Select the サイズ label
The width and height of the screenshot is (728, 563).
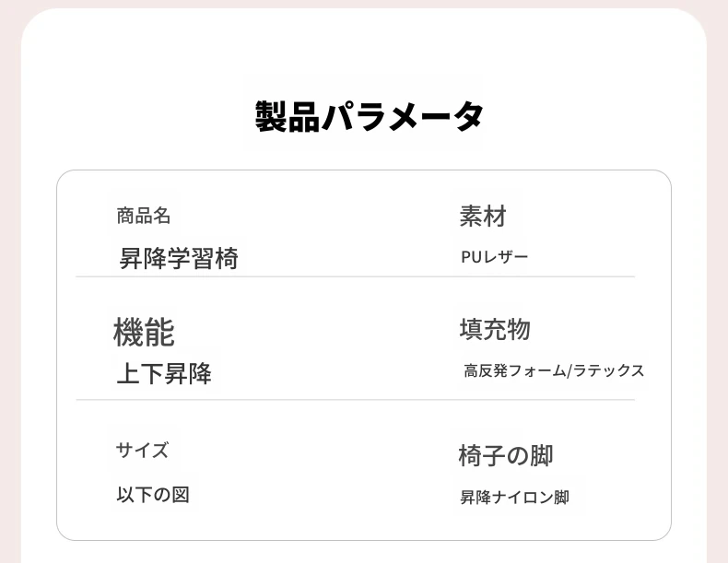click(x=142, y=451)
